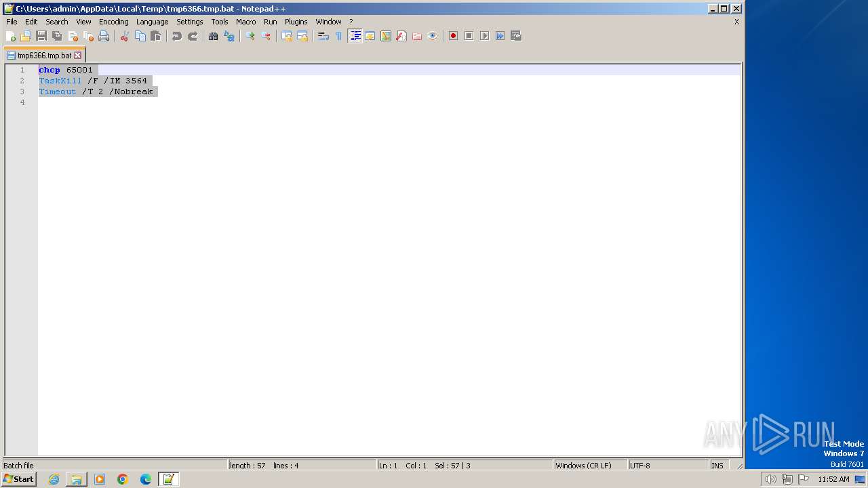Click 'Windows (CR LF)' in status bar

(x=590, y=466)
